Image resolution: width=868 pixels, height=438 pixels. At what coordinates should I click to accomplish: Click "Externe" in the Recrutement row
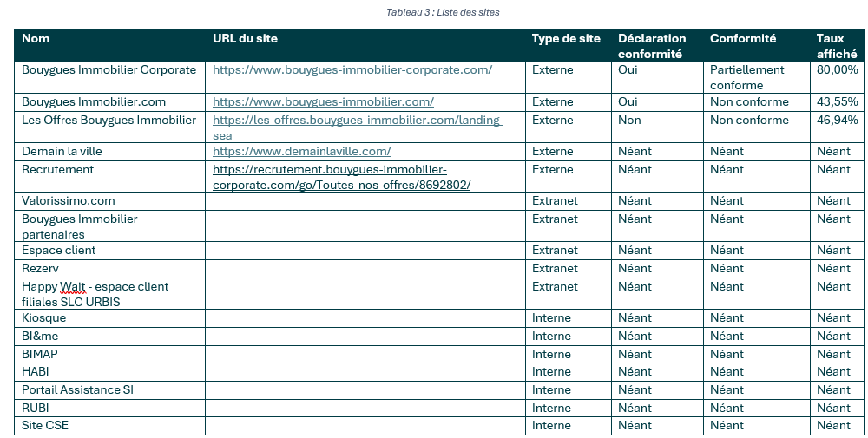click(552, 169)
